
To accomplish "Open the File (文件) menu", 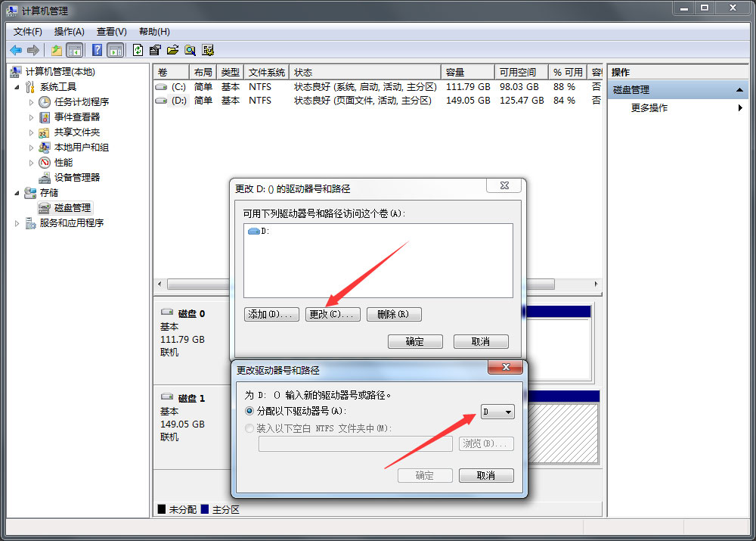I will tap(27, 32).
